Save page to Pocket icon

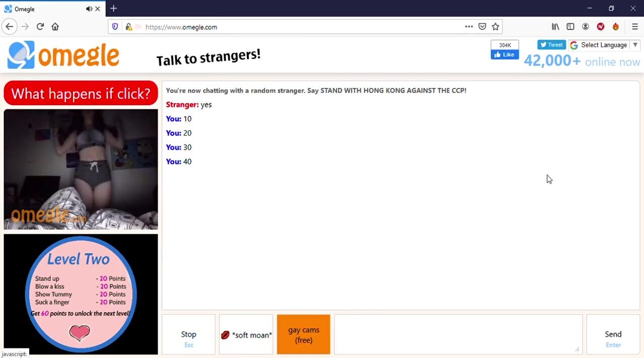pos(482,27)
